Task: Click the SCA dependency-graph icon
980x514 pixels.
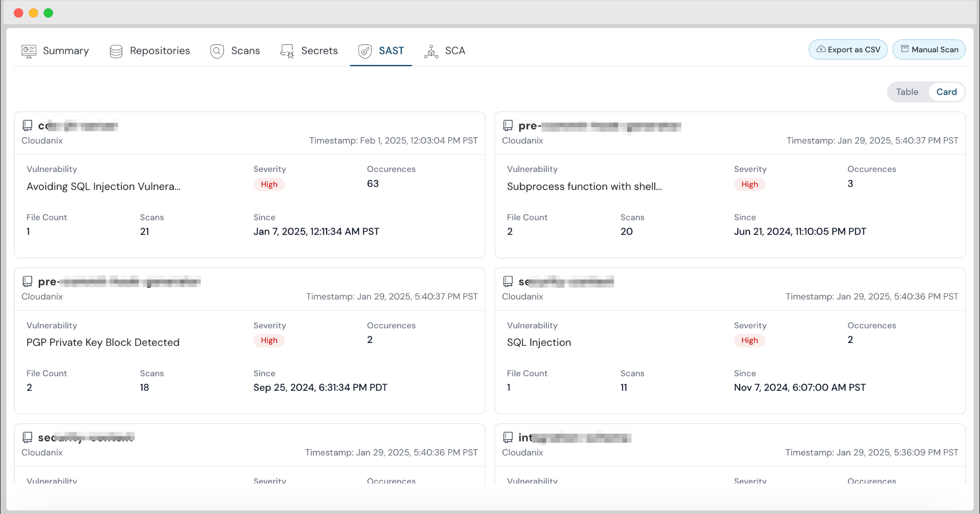Action: pos(431,51)
